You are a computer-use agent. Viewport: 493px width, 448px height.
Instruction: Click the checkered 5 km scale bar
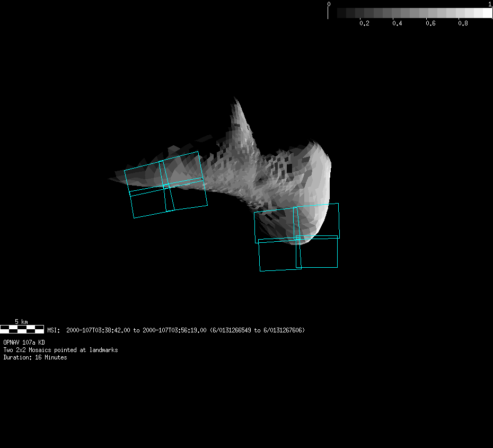tap(22, 329)
